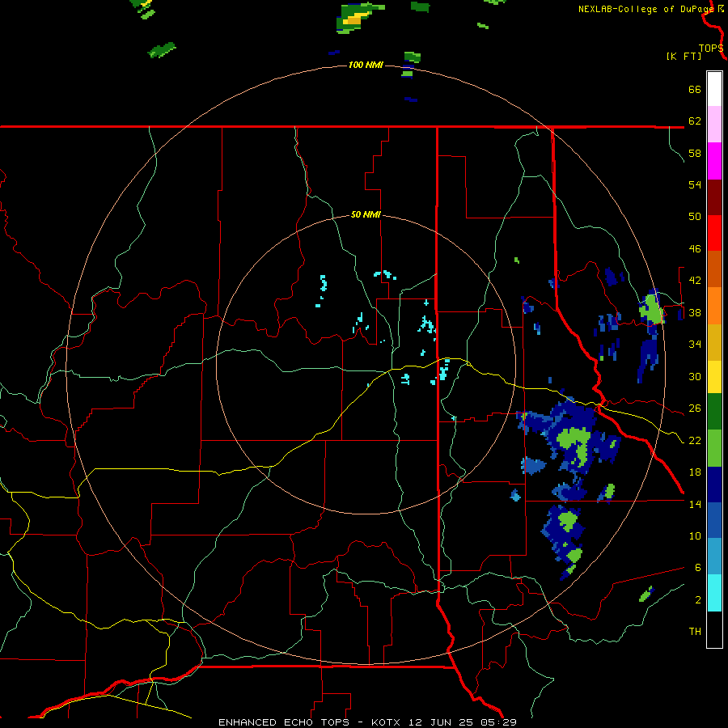Pick the bright orange legend swatch

(x=714, y=306)
